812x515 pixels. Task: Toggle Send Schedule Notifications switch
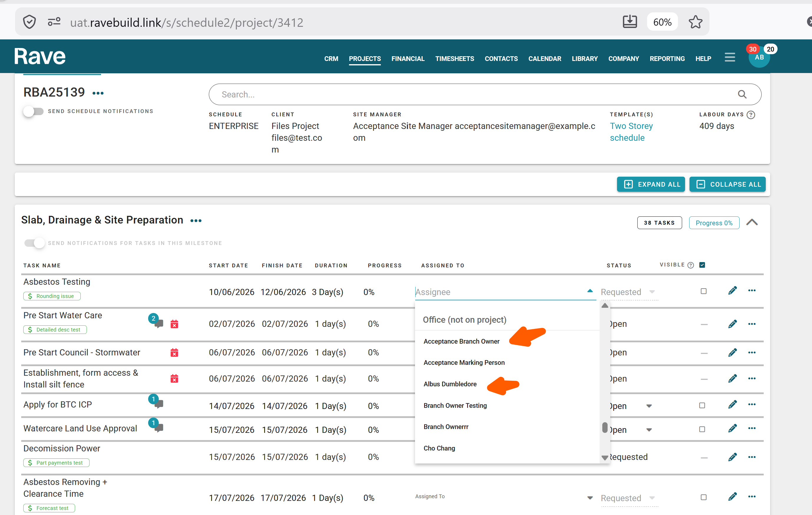[33, 112]
